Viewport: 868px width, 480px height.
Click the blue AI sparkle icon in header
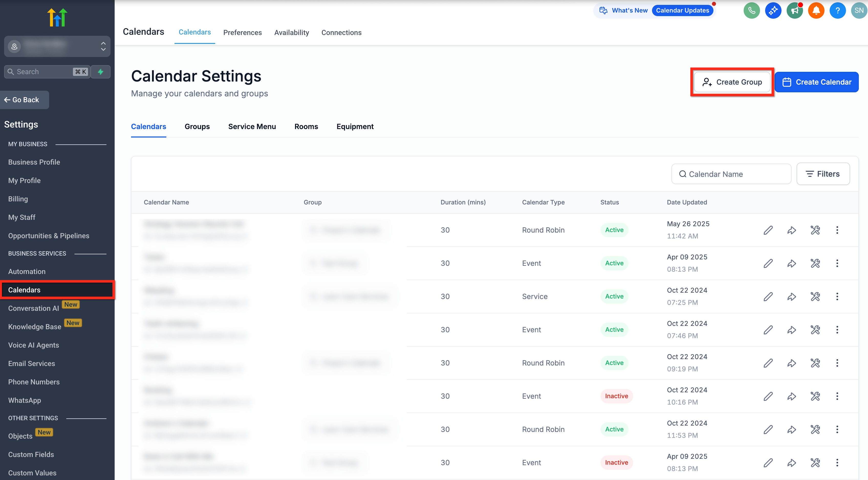[x=773, y=10]
